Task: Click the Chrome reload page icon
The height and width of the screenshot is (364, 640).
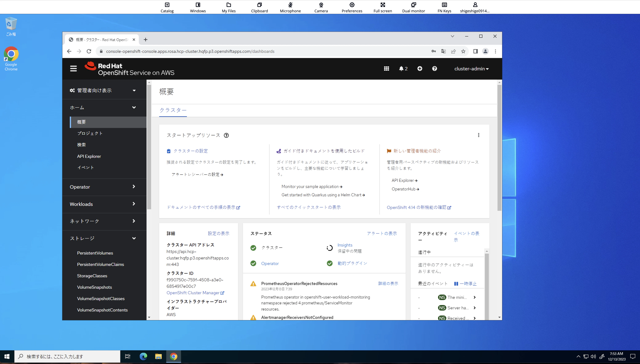Action: tap(89, 51)
